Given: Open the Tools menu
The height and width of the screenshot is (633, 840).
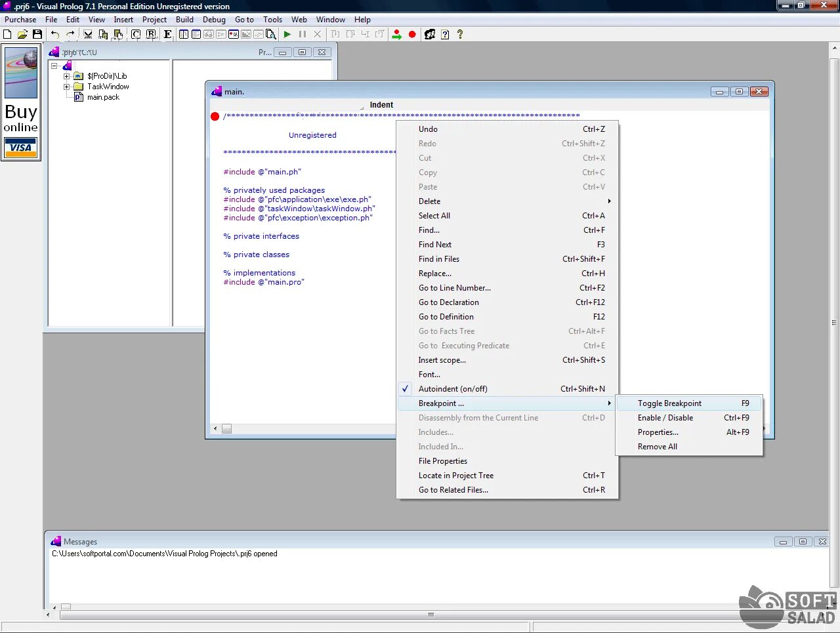Looking at the screenshot, I should click(x=272, y=20).
